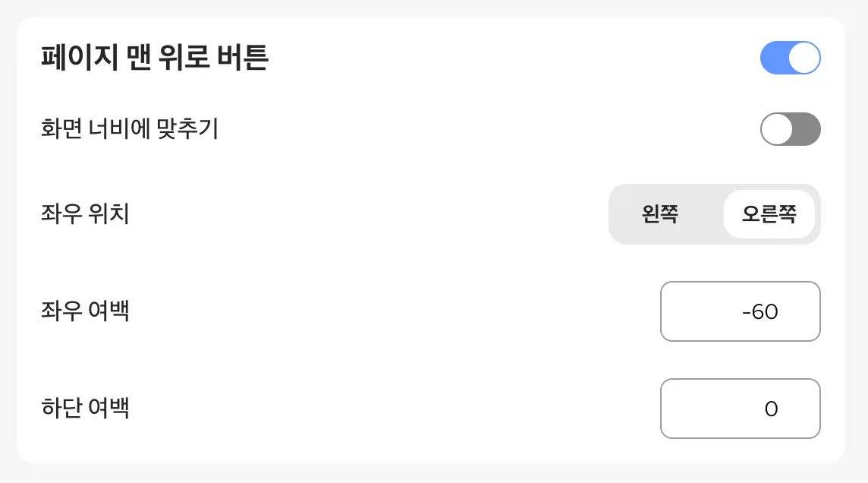This screenshot has height=483, width=868.
Task: Choose the 오른쪽 position option
Action: pos(769,214)
